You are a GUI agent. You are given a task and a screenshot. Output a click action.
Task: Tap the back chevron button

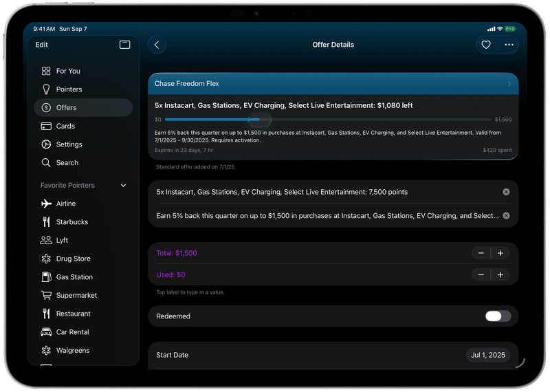157,45
